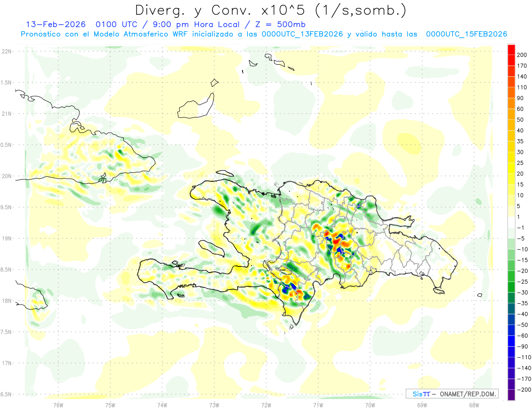This screenshot has height=411, width=532.
Task: Click the -20 color bar label
Action: [x=522, y=271]
